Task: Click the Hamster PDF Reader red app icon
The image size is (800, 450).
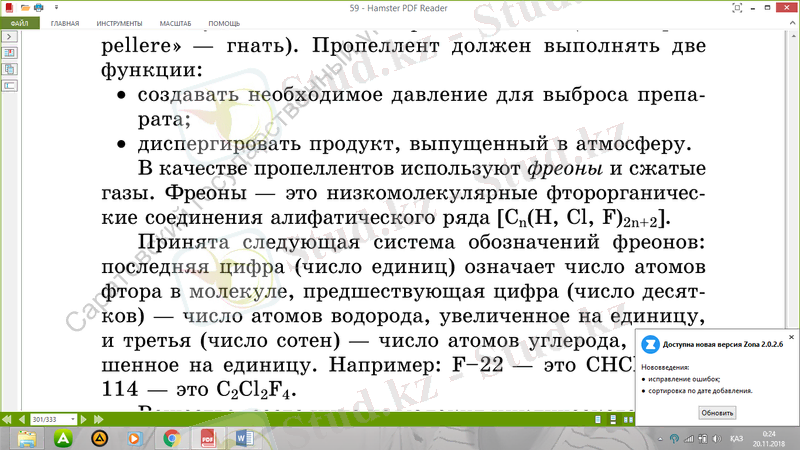Action: pyautogui.click(x=9, y=8)
